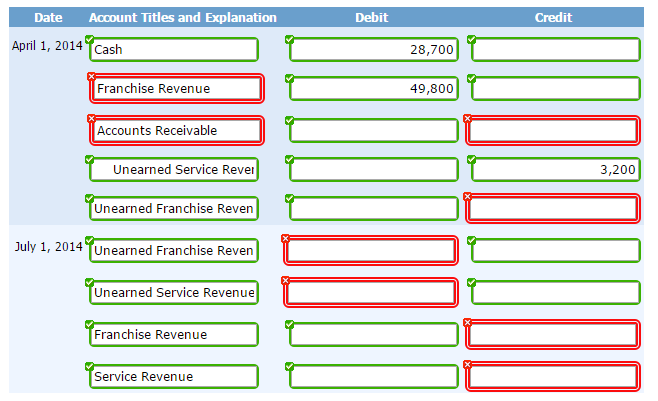
Task: Click the red-outlined Franchise Revenue account field
Action: coord(177,89)
